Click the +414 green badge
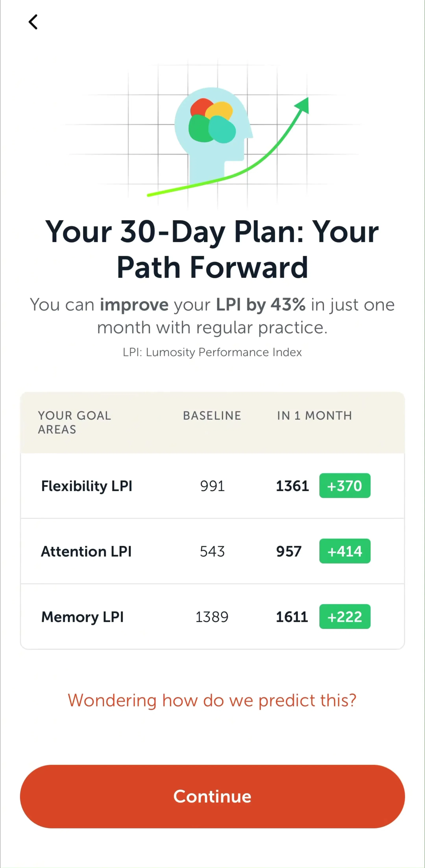Screen dimensions: 425x868 pos(345,551)
